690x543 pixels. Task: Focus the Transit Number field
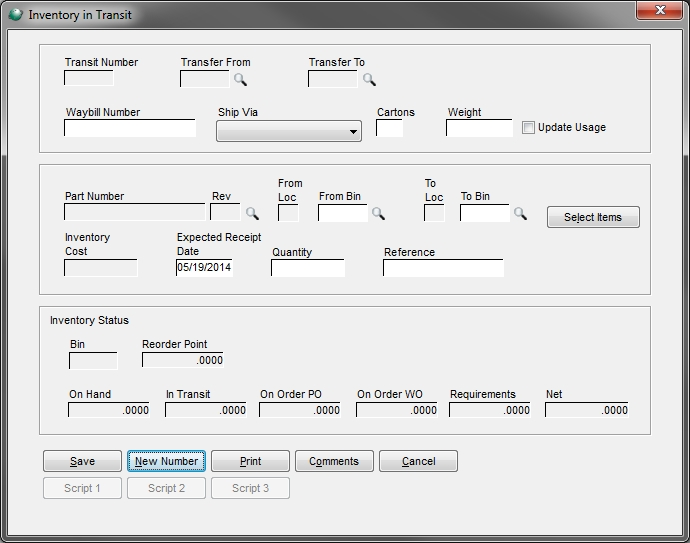click(89, 78)
